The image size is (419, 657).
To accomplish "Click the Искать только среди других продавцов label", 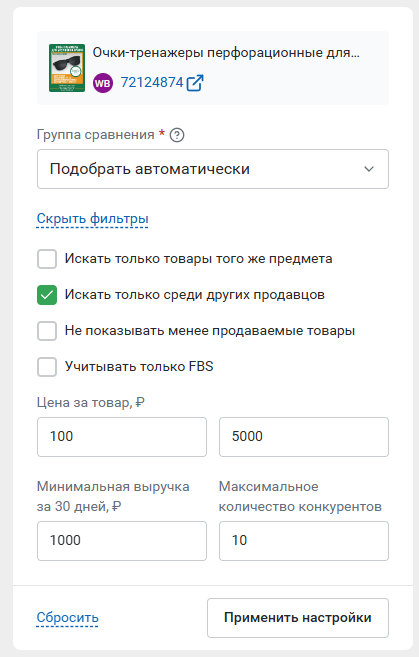I will pos(194,295).
